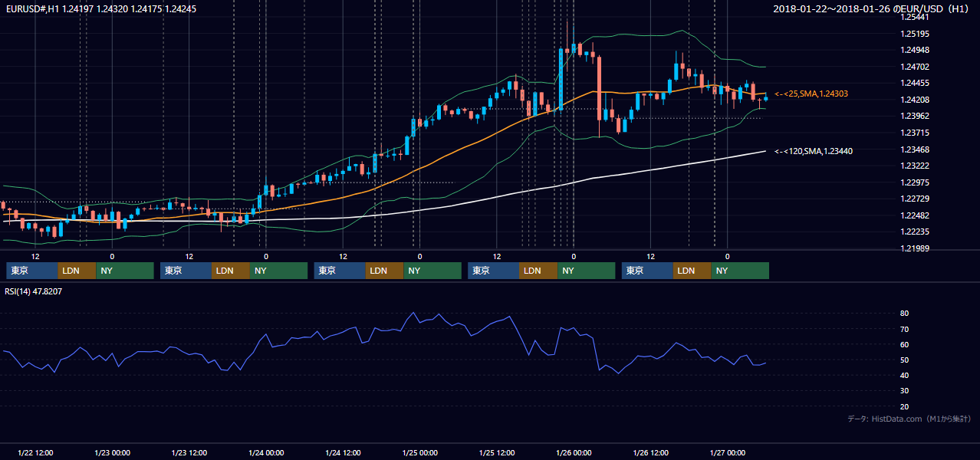Select the 1.24948 price axis value
This screenshot has width=980, height=460.
tap(915, 51)
